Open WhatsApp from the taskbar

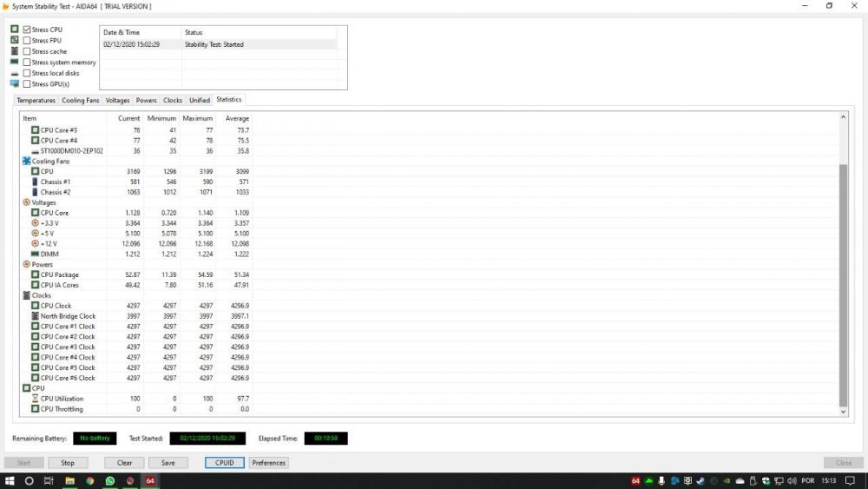click(110, 480)
